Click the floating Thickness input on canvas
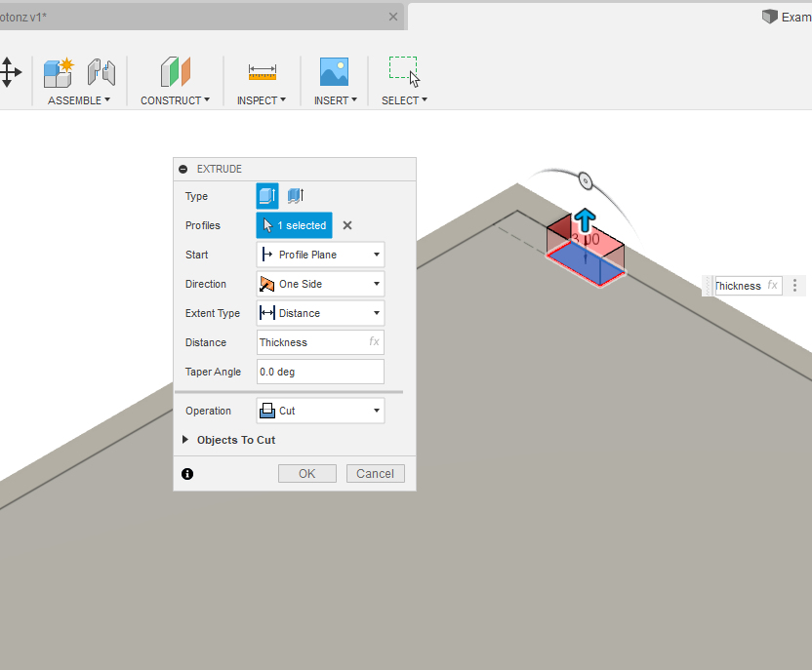 748,286
